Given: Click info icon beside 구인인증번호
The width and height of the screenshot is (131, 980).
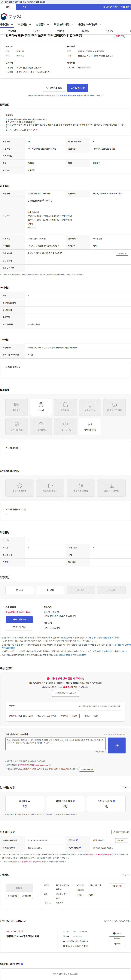Looking at the screenshot, I should pyautogui.click(x=80, y=848).
